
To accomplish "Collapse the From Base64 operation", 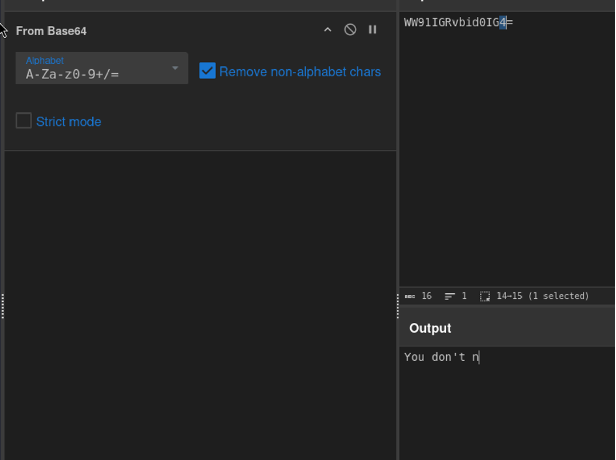I will (327, 30).
